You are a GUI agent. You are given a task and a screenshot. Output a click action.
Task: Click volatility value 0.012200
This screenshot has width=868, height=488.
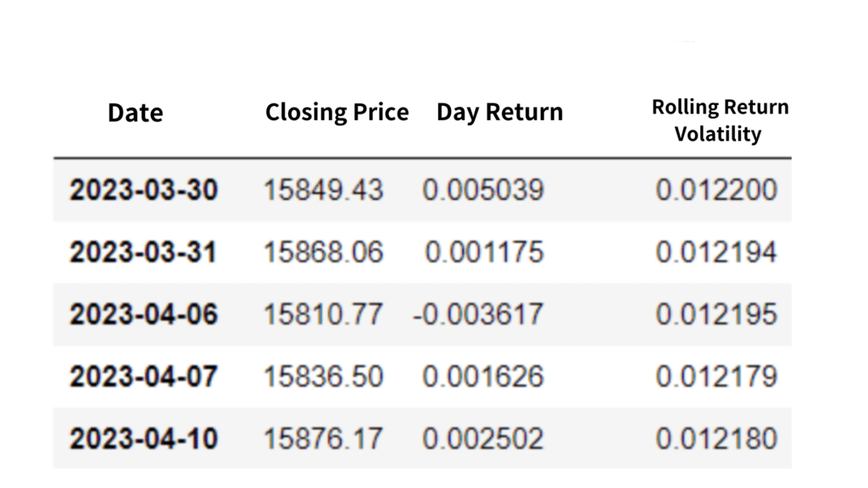716,190
